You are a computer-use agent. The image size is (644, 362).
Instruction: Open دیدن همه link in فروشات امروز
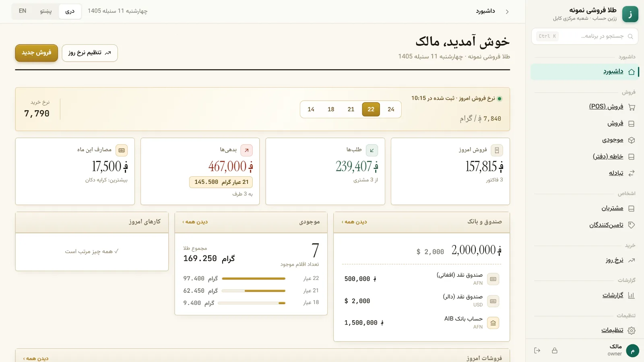pyautogui.click(x=36, y=358)
